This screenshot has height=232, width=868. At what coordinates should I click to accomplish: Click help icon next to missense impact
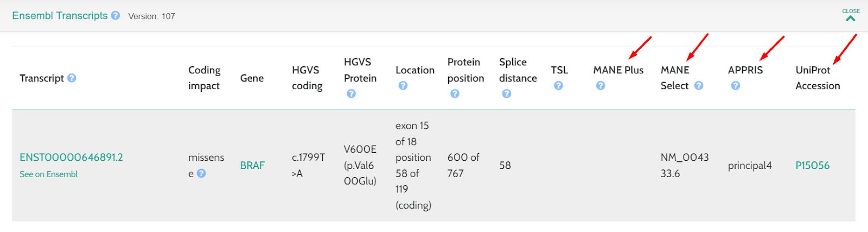201,173
